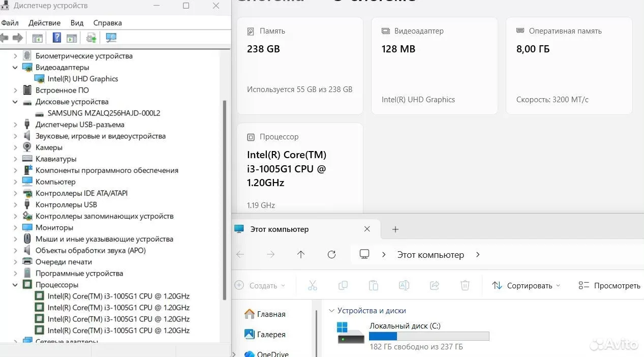Click the Device Manager vertical scrollbar

click(x=225, y=199)
